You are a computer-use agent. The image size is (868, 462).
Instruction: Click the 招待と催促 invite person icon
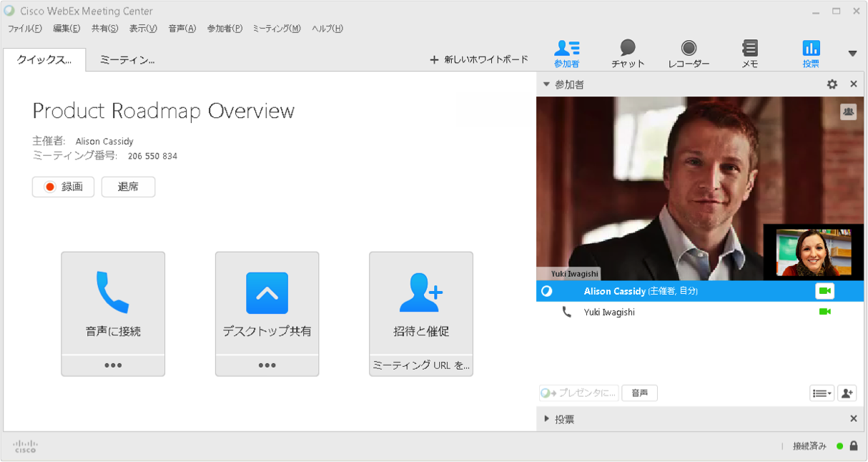tap(420, 293)
